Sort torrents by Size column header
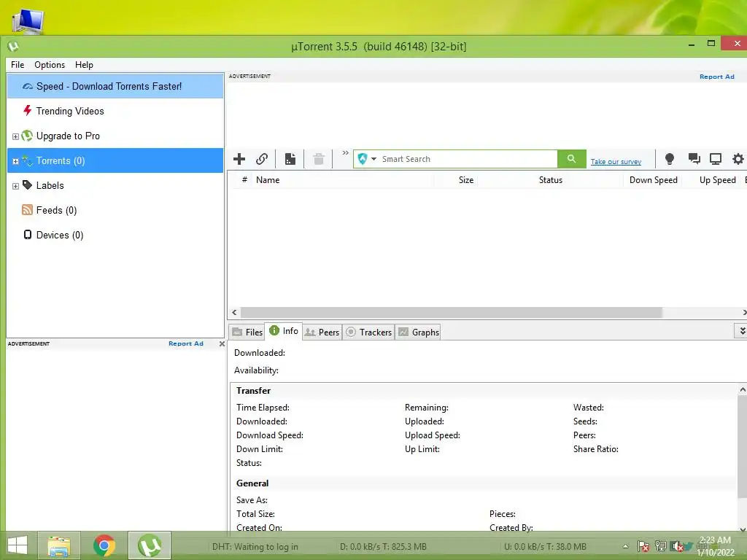This screenshot has height=560, width=747. 466,180
